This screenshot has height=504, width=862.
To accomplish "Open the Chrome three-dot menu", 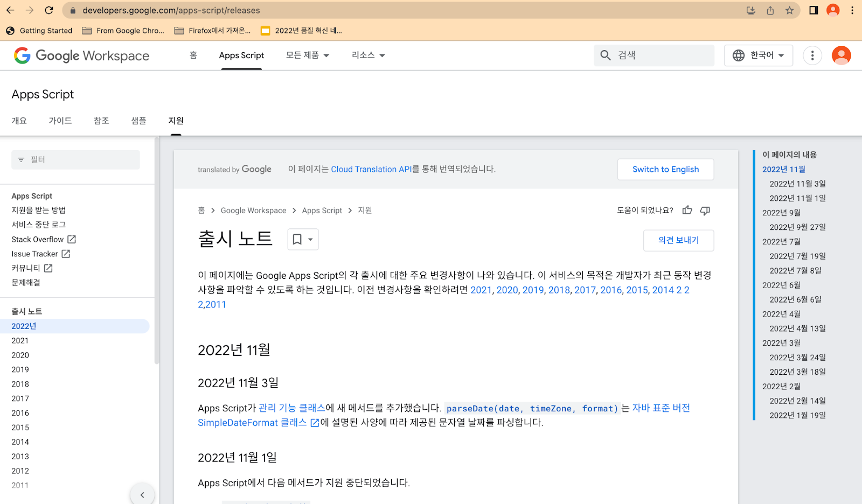I will (852, 10).
